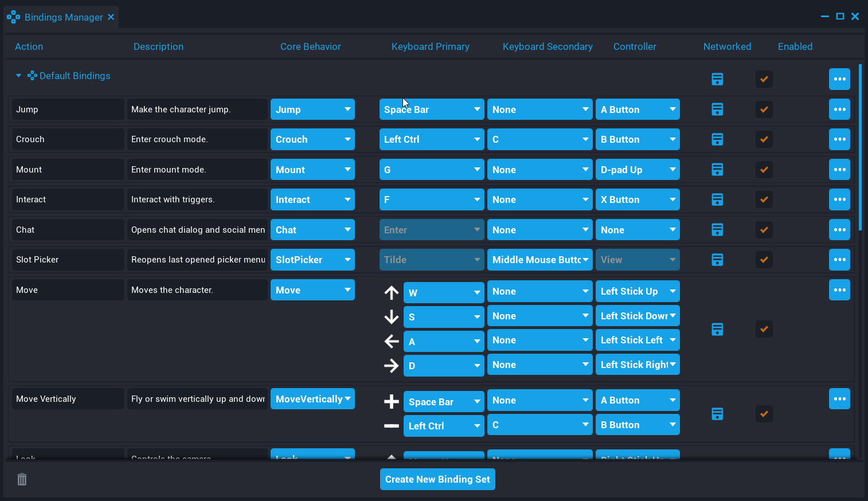Screen dimensions: 868x501
Task: Toggle the Enabled checkbox for Jump
Action: coord(764,109)
